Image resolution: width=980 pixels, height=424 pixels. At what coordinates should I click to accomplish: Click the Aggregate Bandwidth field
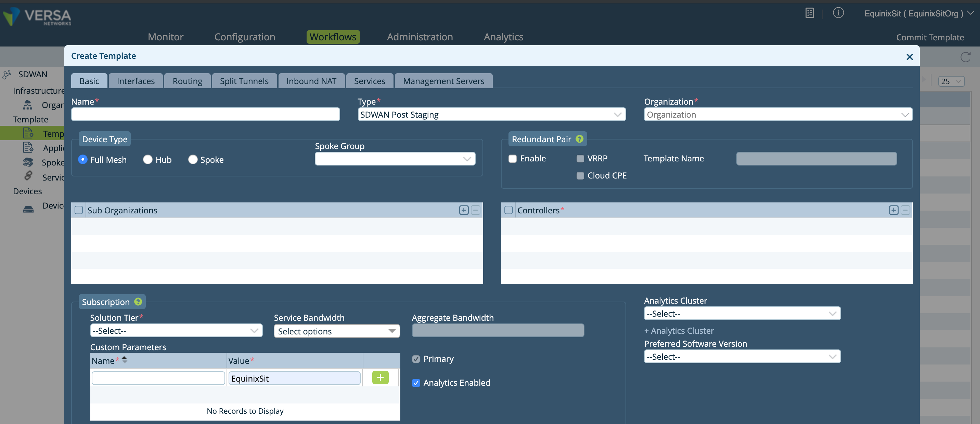(498, 330)
